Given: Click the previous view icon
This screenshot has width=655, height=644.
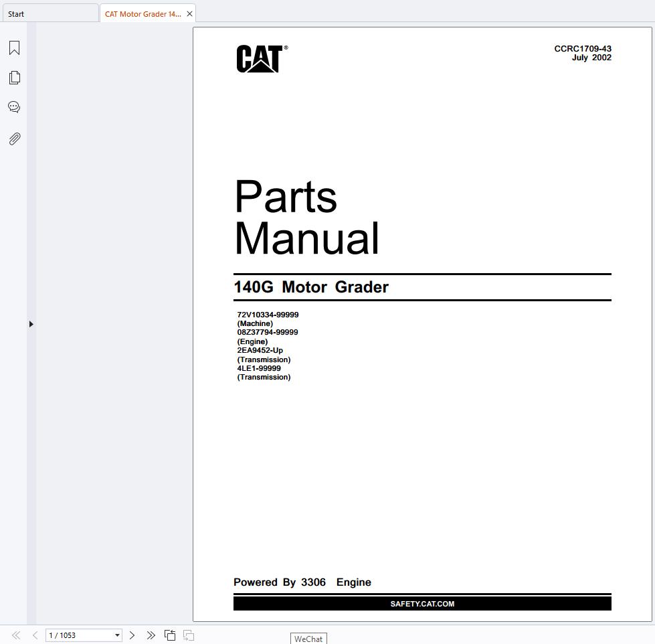Looking at the screenshot, I should [169, 635].
